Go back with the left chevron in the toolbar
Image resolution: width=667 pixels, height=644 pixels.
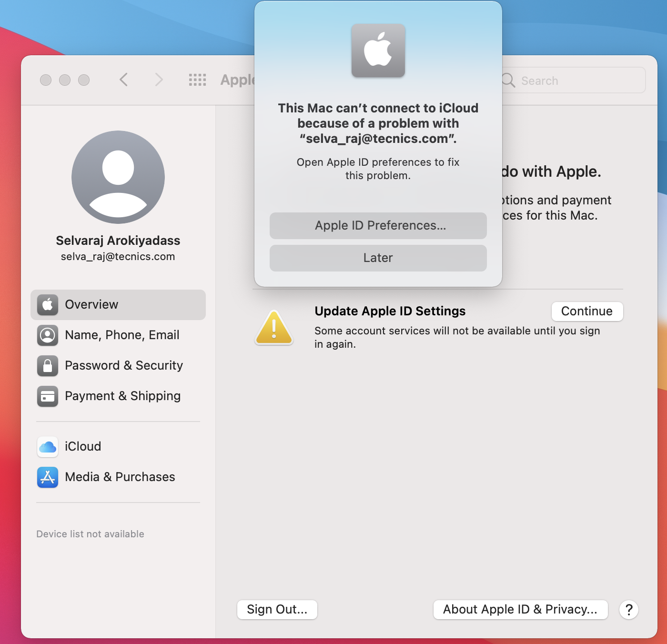[124, 80]
